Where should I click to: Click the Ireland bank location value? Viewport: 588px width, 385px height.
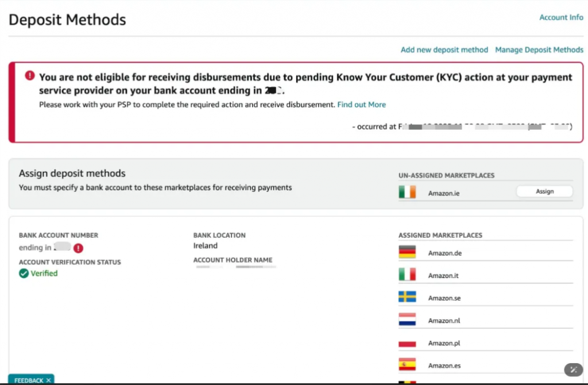205,245
